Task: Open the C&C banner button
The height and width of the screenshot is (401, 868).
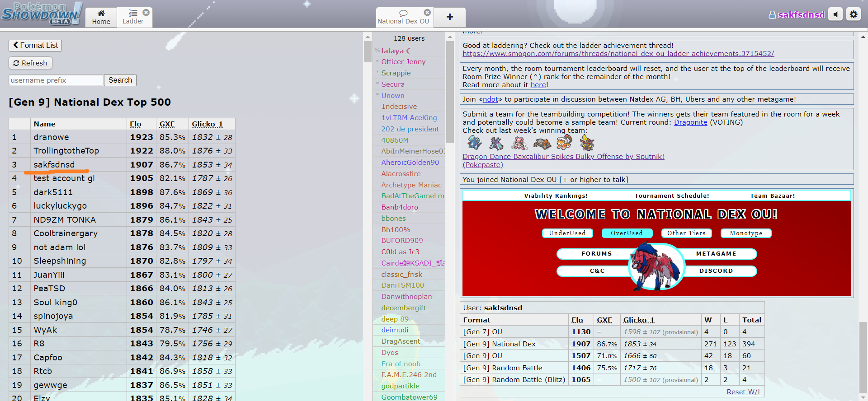Action: coord(596,271)
